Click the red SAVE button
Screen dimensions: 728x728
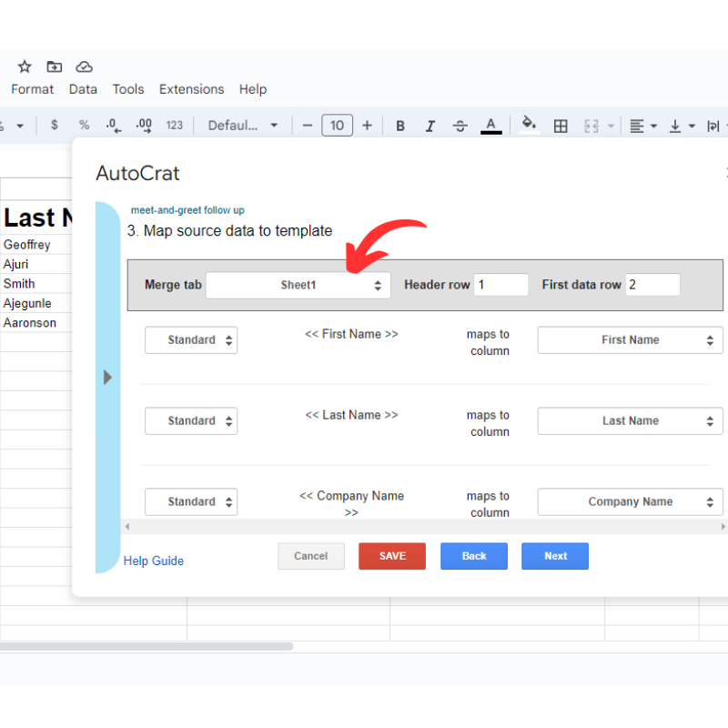pyautogui.click(x=392, y=556)
